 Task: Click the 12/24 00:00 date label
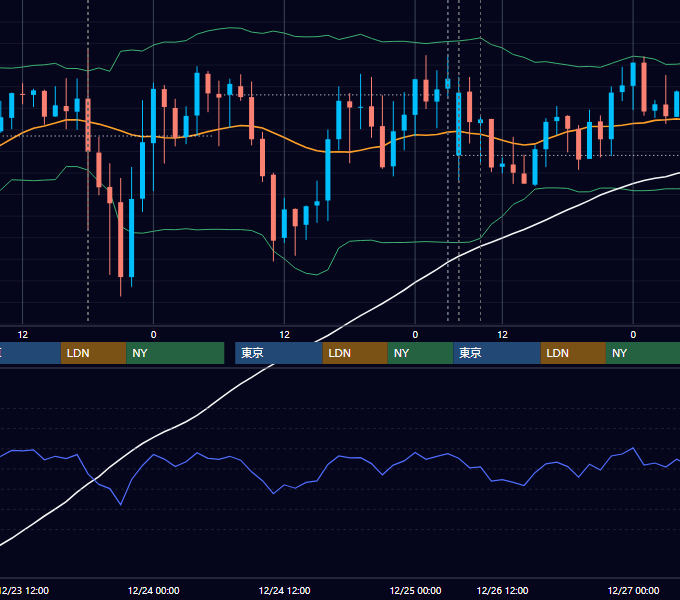154,590
